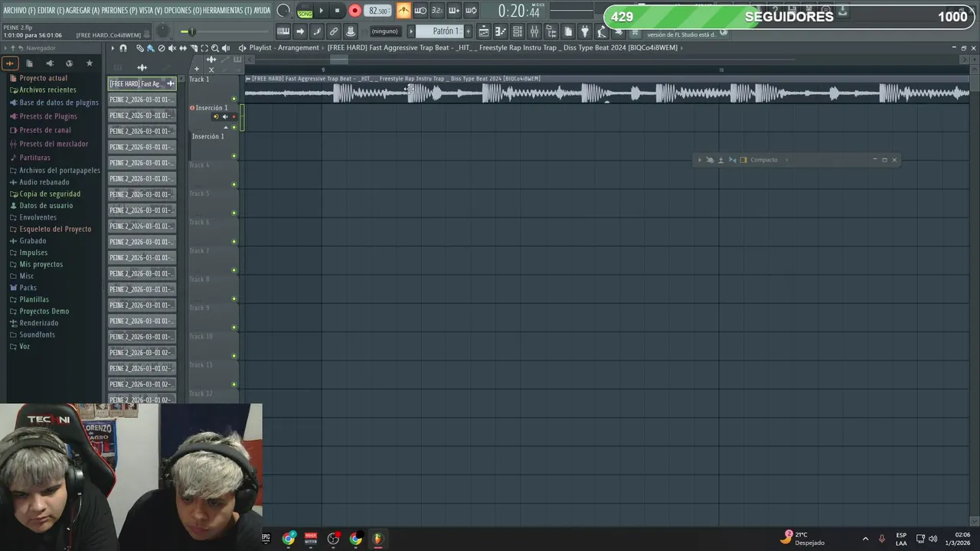Open the Soundfonts folder
980x551 pixels.
tap(37, 335)
